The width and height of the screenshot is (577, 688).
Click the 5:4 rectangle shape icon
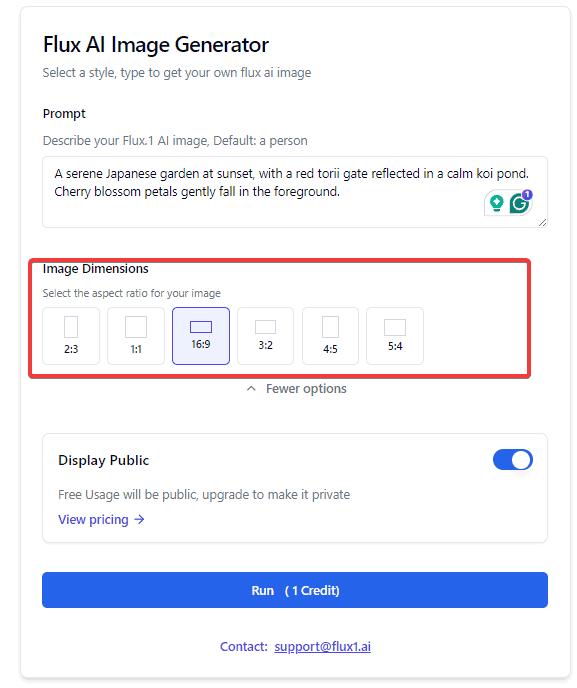pyautogui.click(x=395, y=327)
